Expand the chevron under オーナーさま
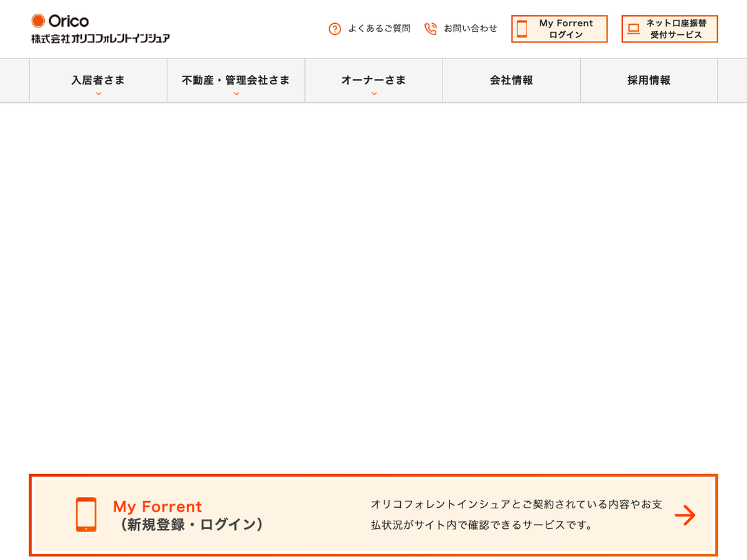The width and height of the screenshot is (747, 560). click(374, 94)
